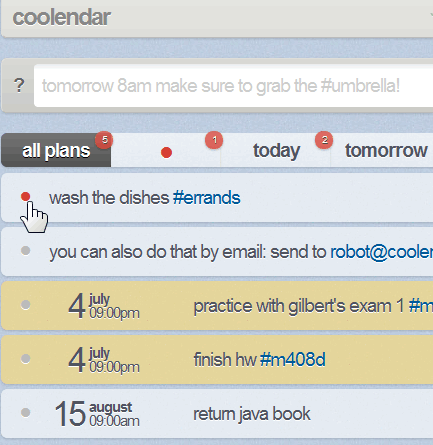The width and height of the screenshot is (433, 445).
Task: Switch to the today tab
Action: pos(276,150)
